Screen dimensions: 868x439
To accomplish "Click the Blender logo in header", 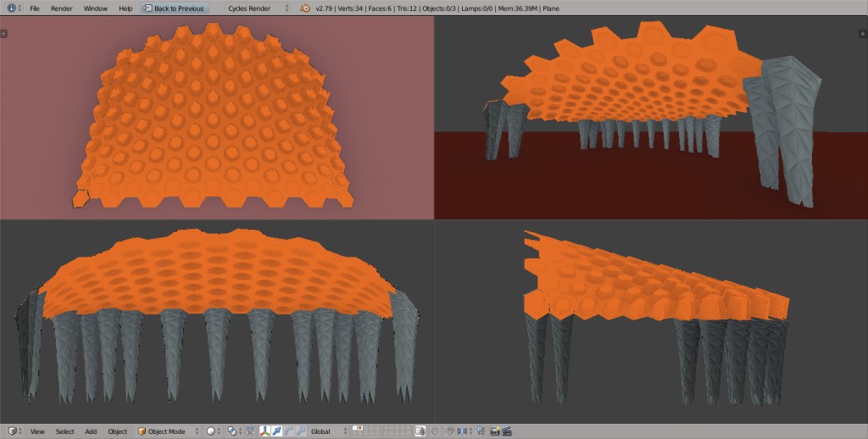I will (304, 8).
